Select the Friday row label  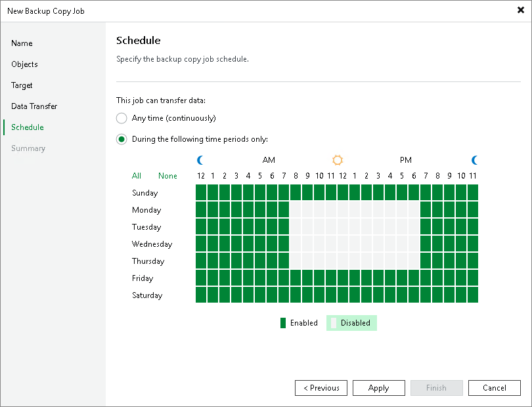[143, 278]
